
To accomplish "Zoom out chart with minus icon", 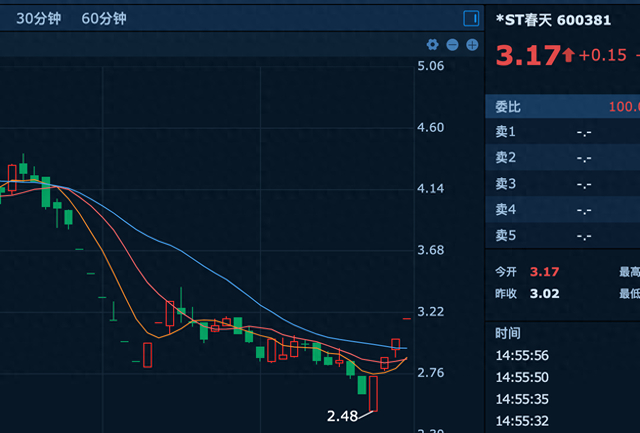I will pos(452,44).
